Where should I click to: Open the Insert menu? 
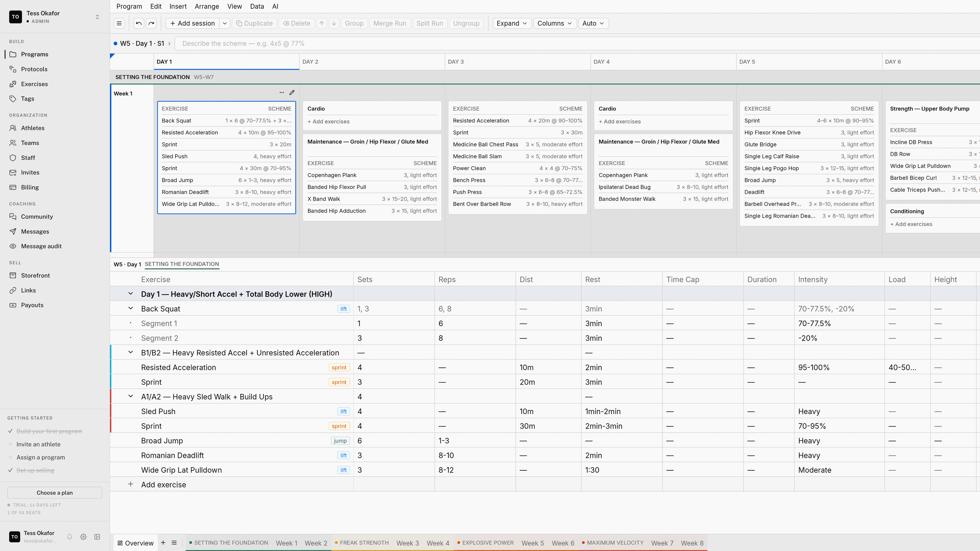point(178,6)
